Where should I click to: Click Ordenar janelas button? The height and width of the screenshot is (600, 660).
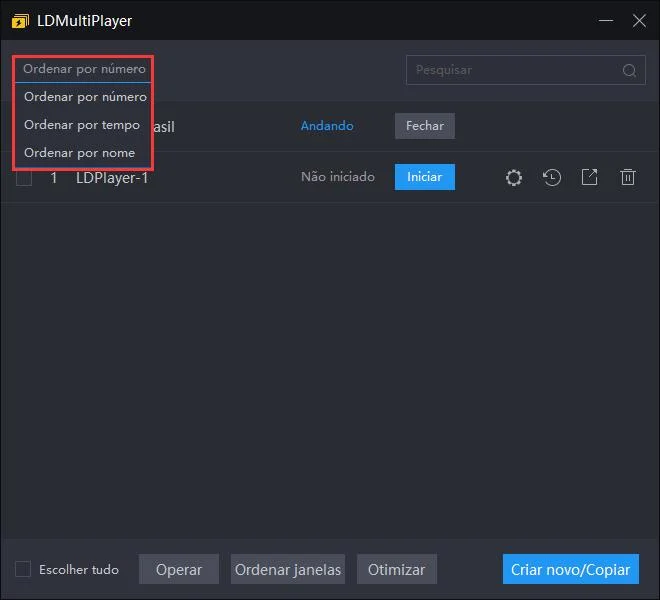(288, 569)
